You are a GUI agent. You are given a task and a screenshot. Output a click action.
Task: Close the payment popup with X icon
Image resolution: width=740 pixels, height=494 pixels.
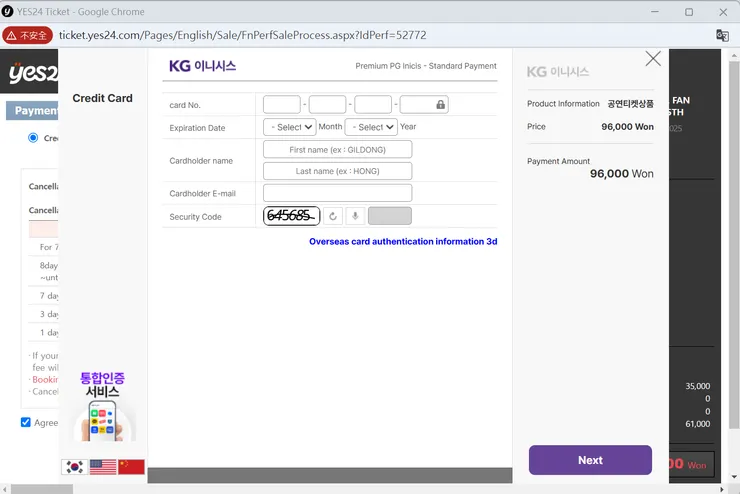point(653,59)
